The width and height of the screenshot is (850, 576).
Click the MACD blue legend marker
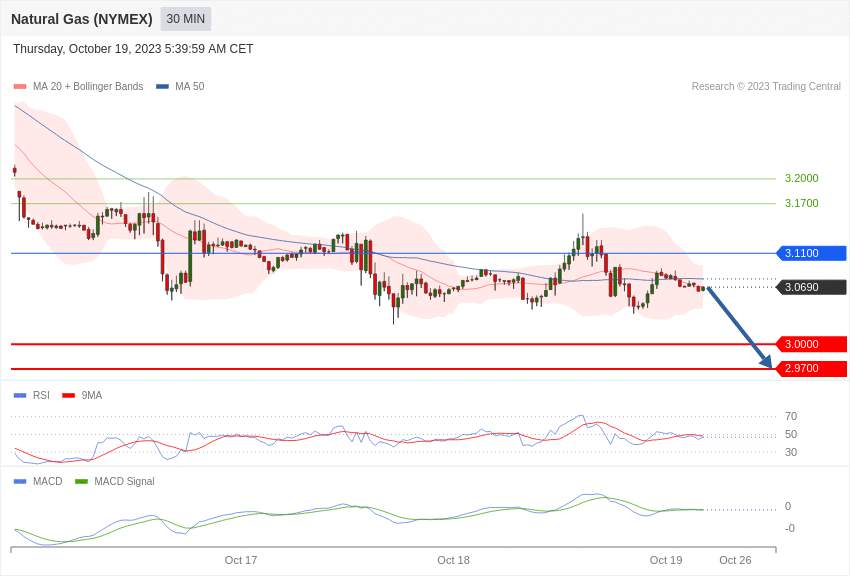tap(20, 481)
